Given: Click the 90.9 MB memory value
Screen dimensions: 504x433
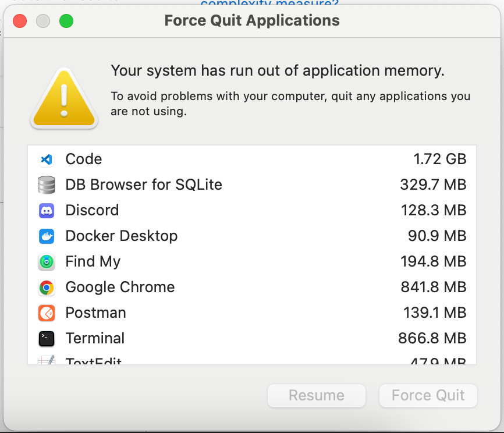Looking at the screenshot, I should [x=437, y=236].
